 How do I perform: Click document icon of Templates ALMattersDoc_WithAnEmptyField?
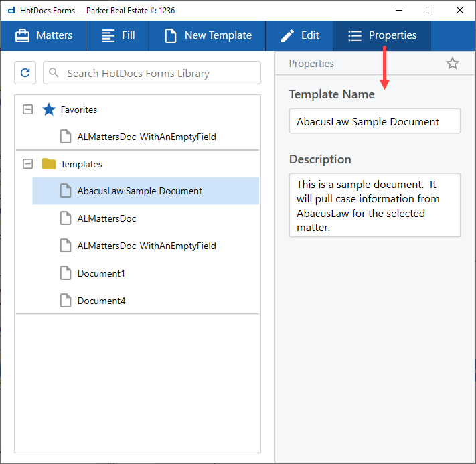tap(65, 245)
